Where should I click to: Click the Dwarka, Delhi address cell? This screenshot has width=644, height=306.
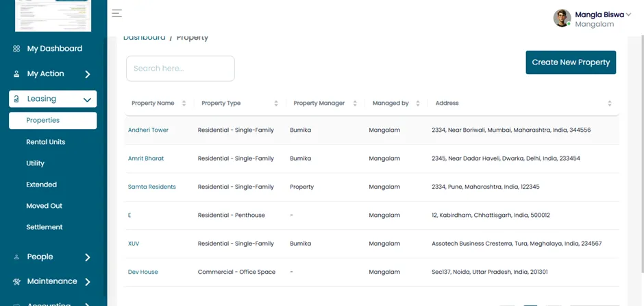pos(506,158)
